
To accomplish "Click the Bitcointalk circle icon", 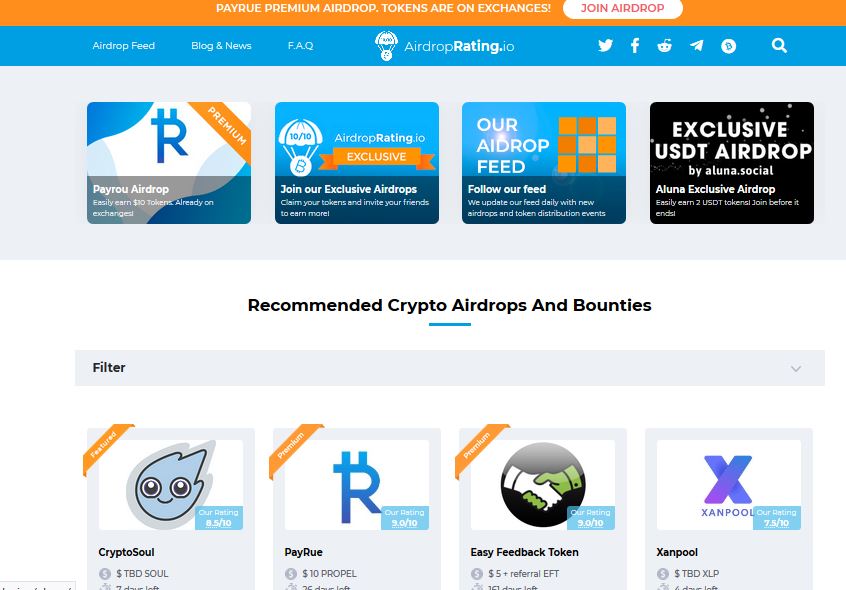I will point(728,46).
